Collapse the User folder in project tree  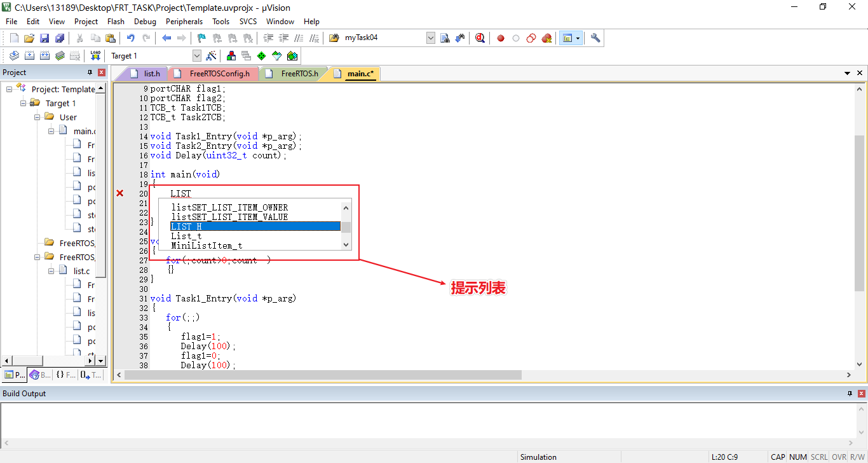click(37, 117)
